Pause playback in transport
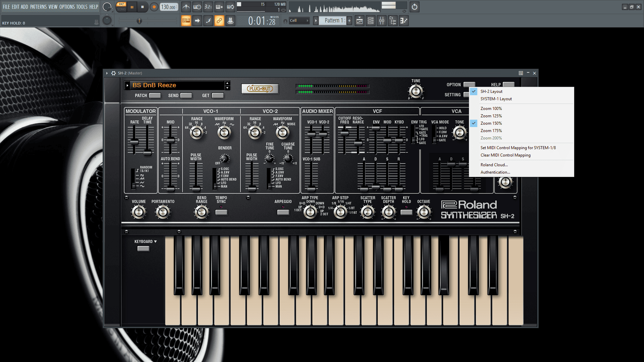This screenshot has height=362, width=644. coord(132,7)
